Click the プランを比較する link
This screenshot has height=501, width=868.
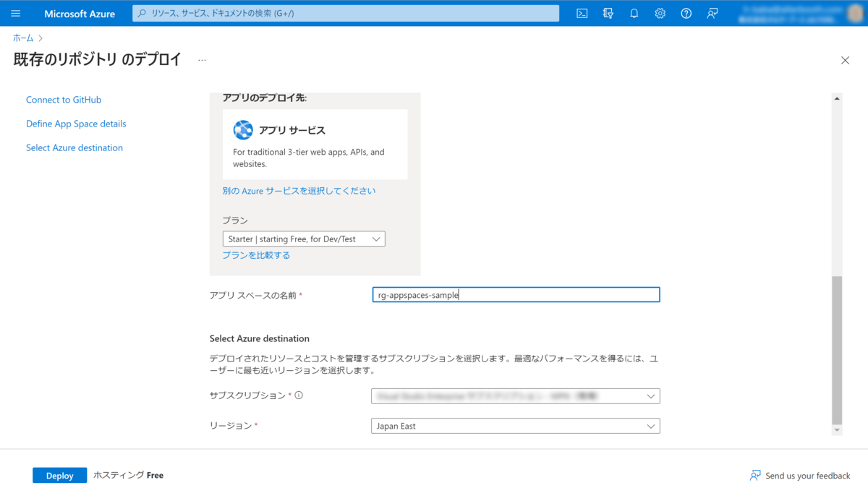(x=256, y=254)
